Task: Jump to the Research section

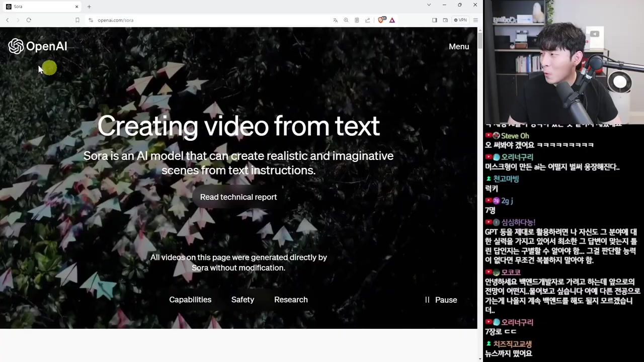Action: pyautogui.click(x=291, y=300)
